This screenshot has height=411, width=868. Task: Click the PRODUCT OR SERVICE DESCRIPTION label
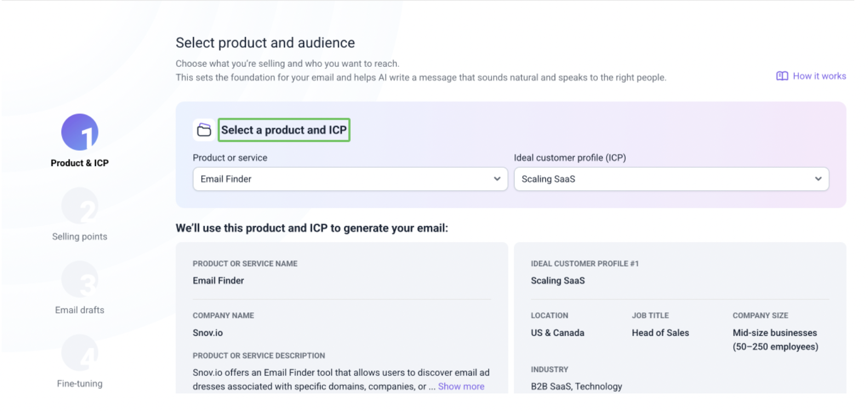[x=259, y=356]
